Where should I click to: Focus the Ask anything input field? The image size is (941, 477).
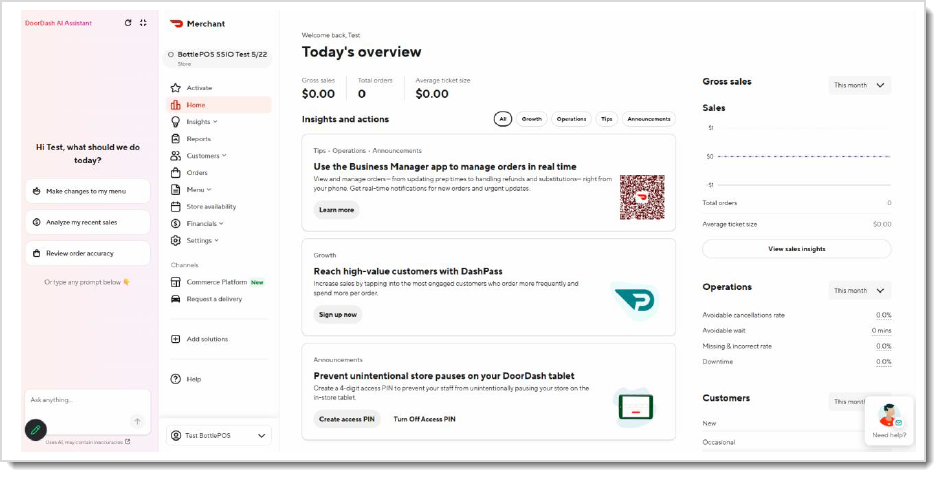88,411
